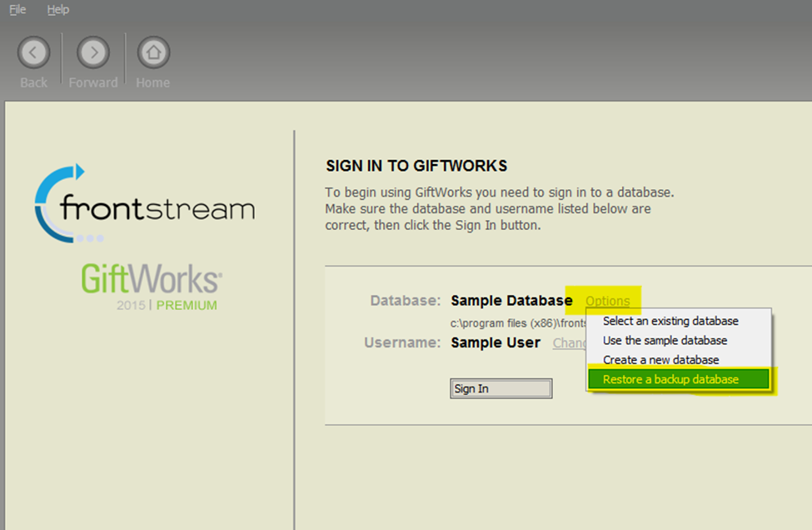This screenshot has width=812, height=530.
Task: Open the Help menu
Action: click(x=58, y=9)
